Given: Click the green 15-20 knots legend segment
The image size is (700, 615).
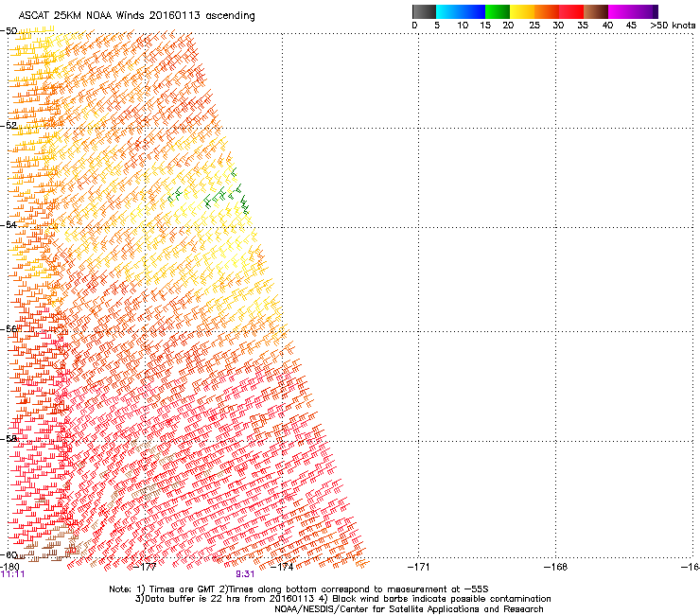Looking at the screenshot, I should (x=498, y=11).
